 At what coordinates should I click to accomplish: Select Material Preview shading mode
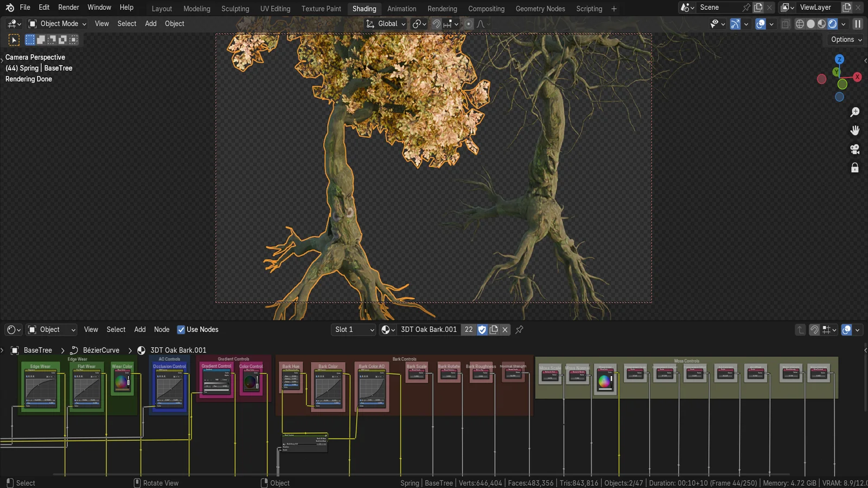(x=821, y=24)
